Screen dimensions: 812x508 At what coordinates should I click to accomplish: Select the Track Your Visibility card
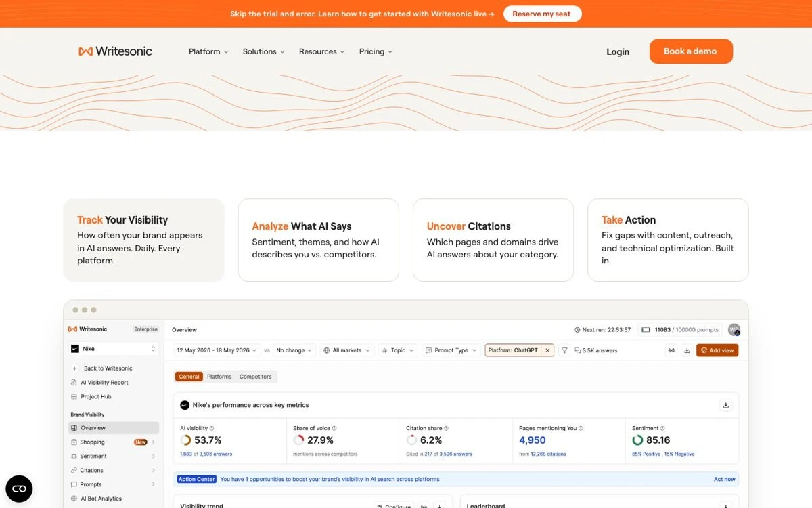(143, 240)
